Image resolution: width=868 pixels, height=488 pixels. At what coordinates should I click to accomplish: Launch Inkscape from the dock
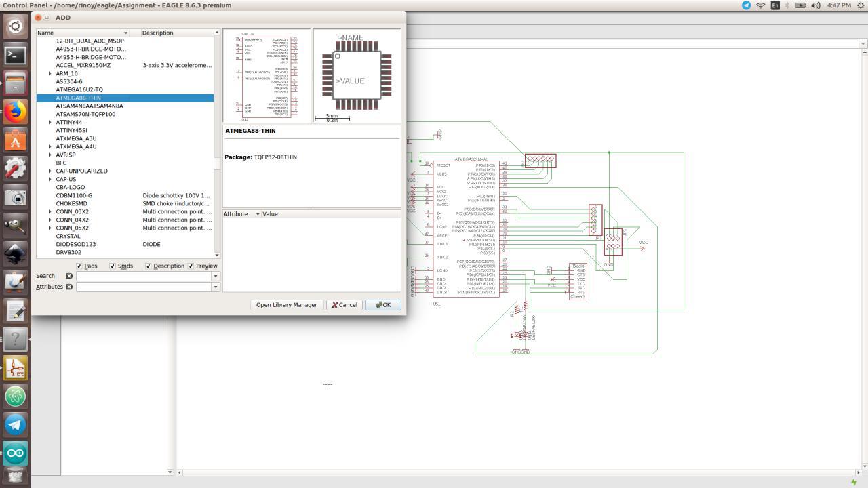click(15, 254)
